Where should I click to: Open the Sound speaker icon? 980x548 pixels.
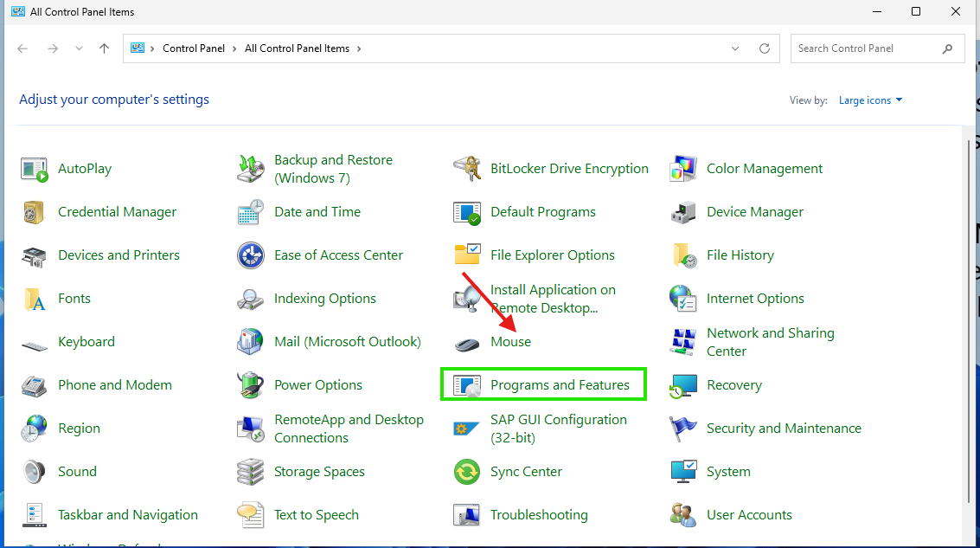coord(34,472)
